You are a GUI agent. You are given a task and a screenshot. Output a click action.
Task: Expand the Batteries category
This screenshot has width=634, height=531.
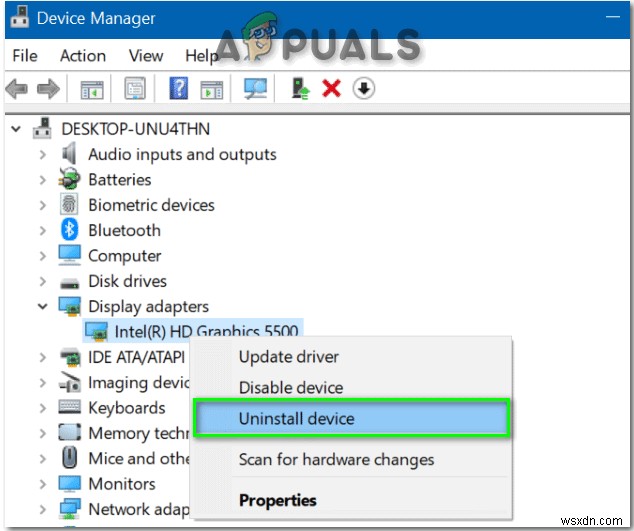[x=42, y=180]
